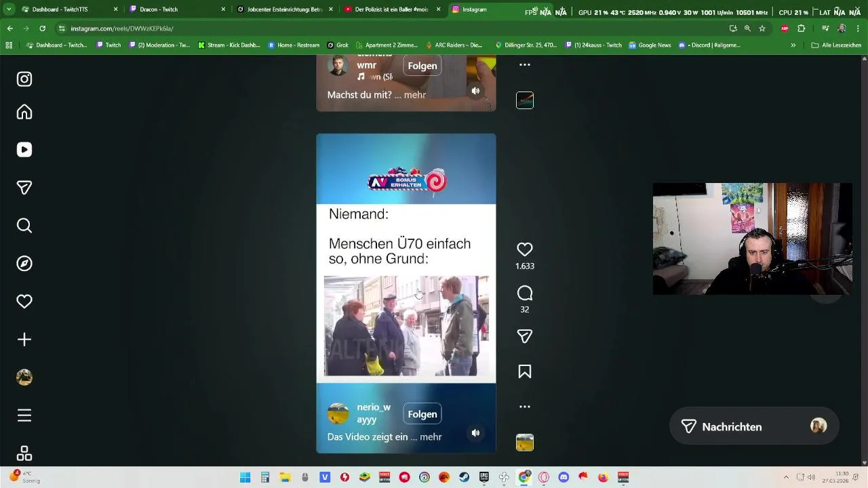868x488 pixels.
Task: Open the apps grid icon at the sidebar bottom
Action: pyautogui.click(x=24, y=453)
